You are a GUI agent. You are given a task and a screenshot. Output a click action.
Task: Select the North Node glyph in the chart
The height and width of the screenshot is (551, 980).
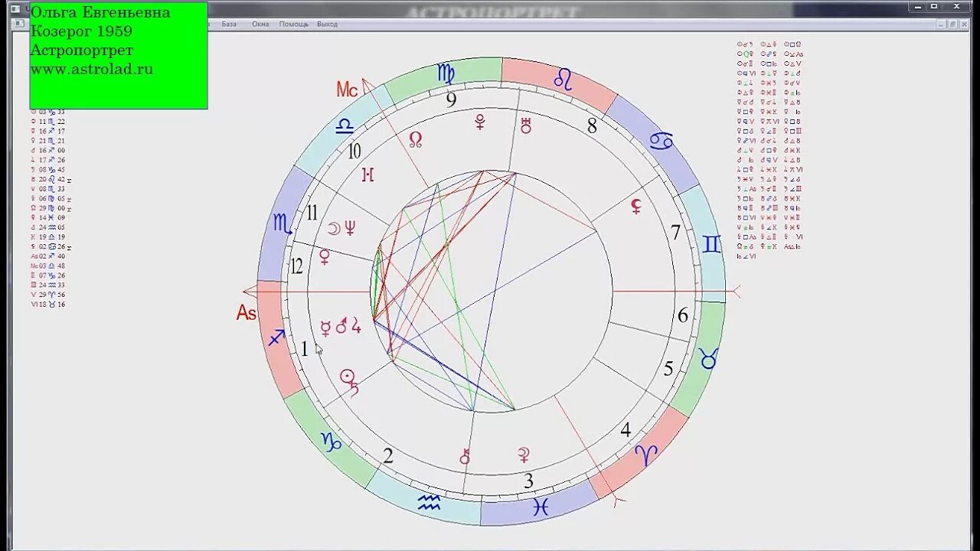[x=416, y=139]
